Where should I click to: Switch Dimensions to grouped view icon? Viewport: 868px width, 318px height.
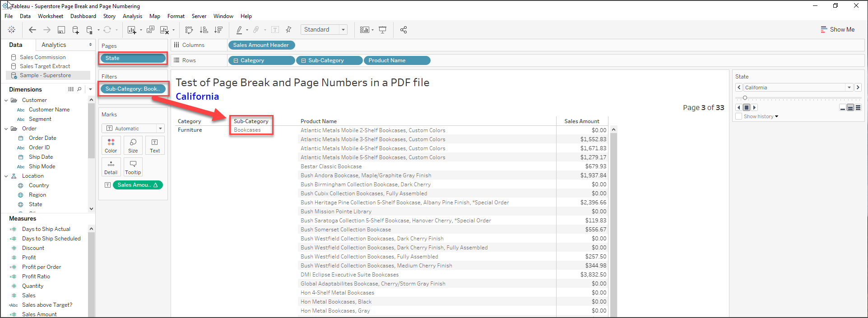(71, 89)
